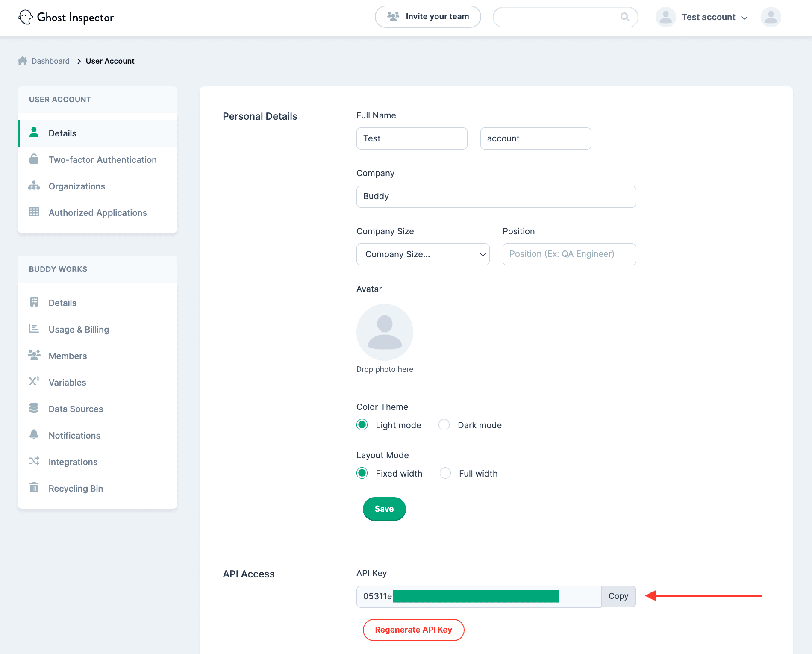Click the bell icon for Notifications
Viewport: 812px width, 654px height.
point(34,435)
